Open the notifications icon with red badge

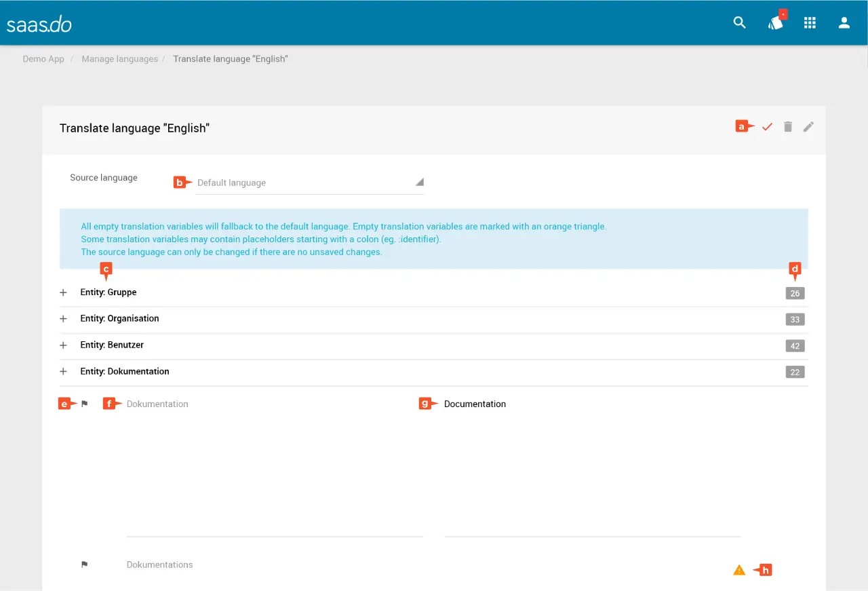click(775, 23)
